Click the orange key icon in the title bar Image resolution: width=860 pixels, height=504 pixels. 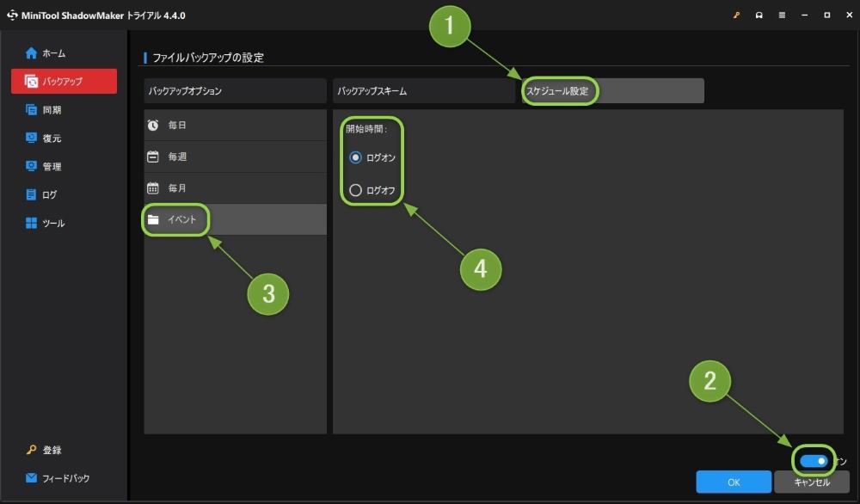pos(737,15)
